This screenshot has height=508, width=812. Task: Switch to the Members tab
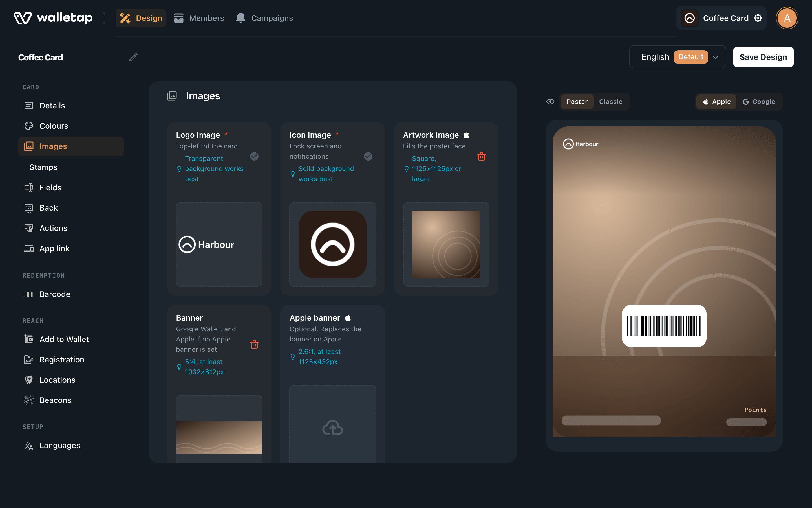point(199,18)
